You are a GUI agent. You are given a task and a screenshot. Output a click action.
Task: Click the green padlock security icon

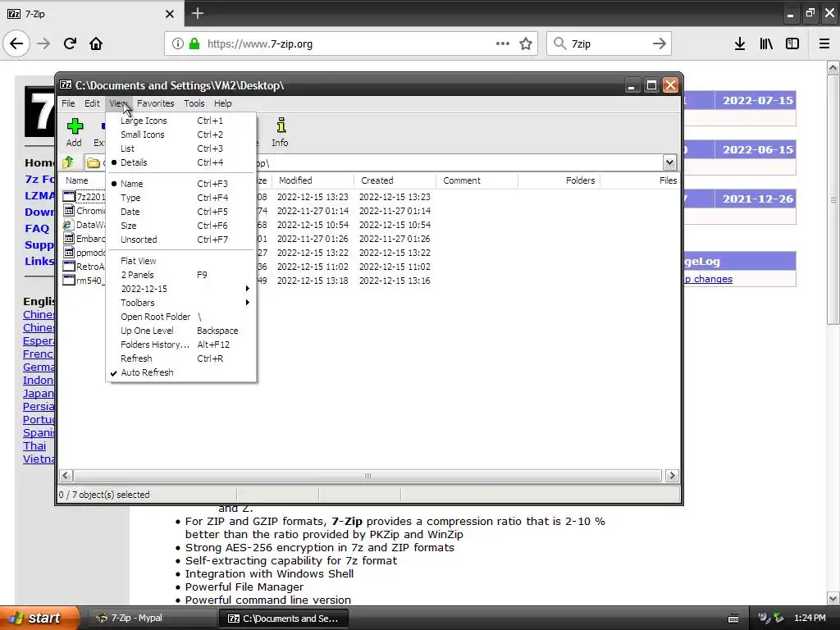pyautogui.click(x=194, y=43)
